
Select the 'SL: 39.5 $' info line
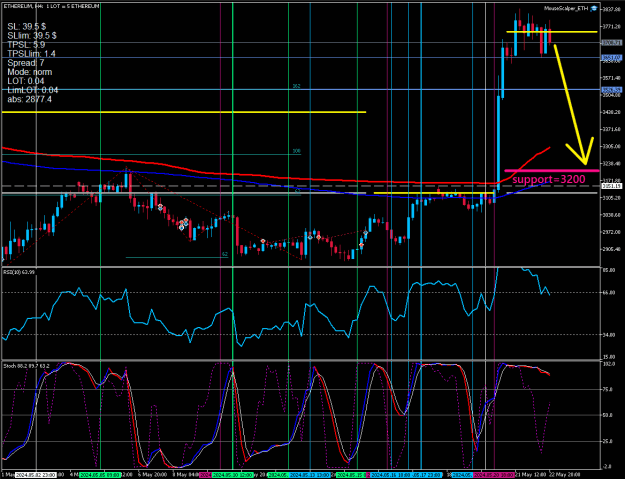(26, 27)
